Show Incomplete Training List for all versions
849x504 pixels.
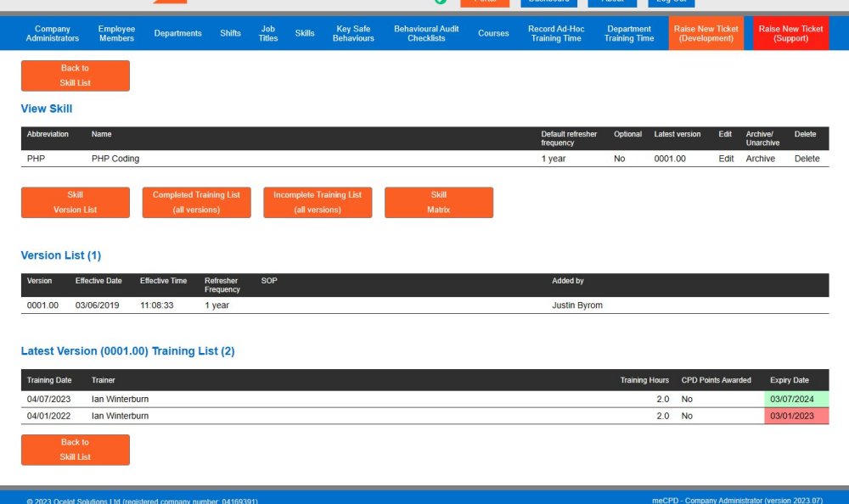318,202
